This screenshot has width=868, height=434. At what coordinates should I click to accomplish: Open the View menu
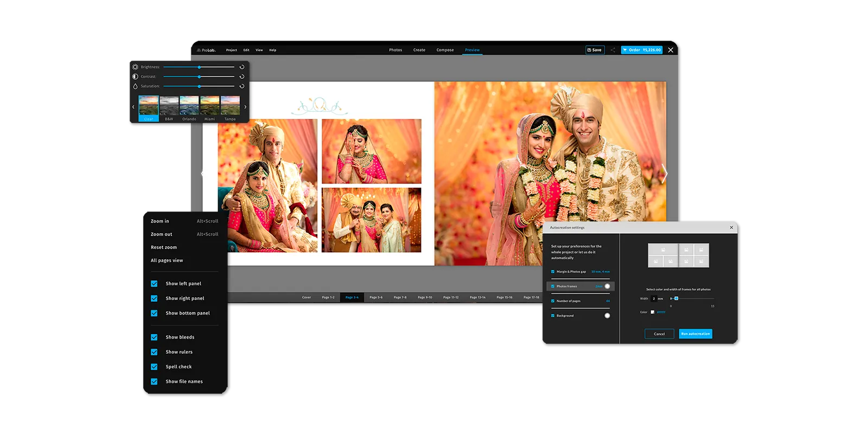coord(259,50)
